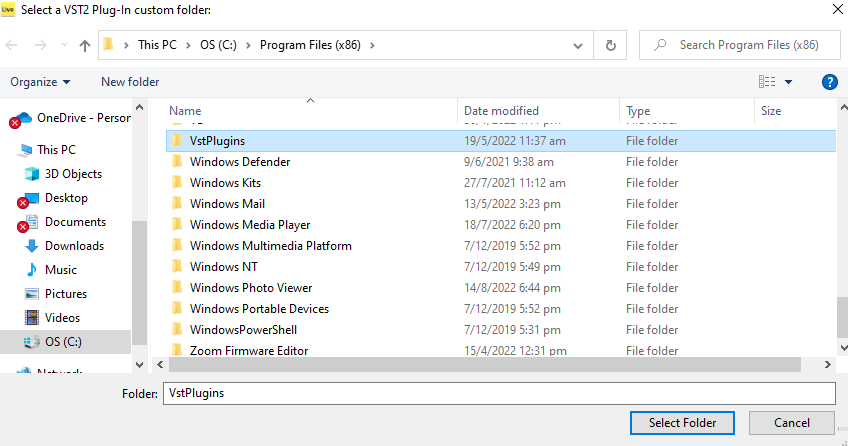Go up one folder level

[x=85, y=45]
